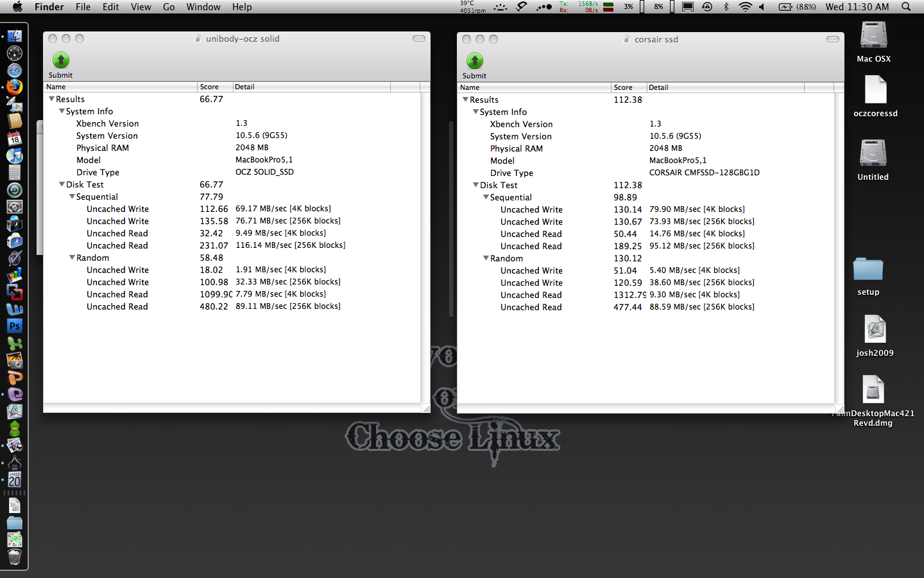The image size is (924, 578).
Task: Collapse Random section in unibody-ocz solid window
Action: click(x=72, y=258)
